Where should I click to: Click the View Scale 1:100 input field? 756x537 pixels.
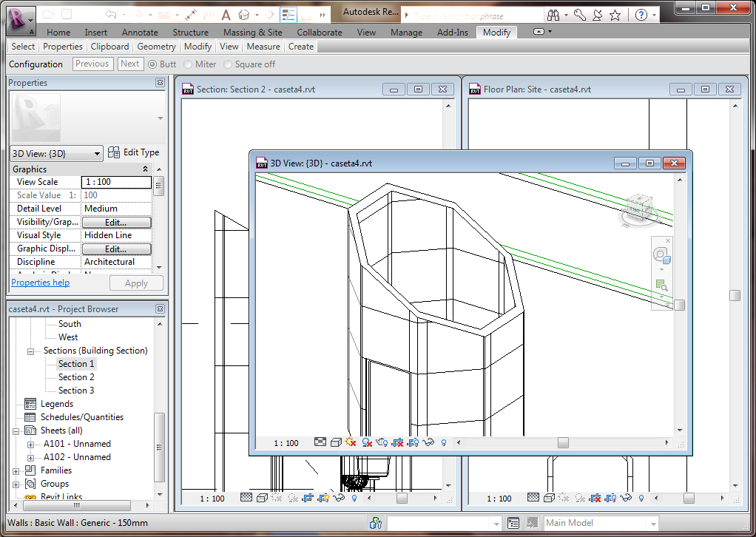pos(116,182)
